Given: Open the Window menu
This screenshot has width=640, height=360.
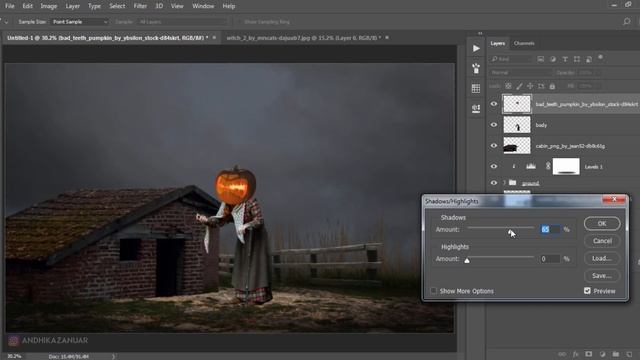Looking at the screenshot, I should 203,6.
